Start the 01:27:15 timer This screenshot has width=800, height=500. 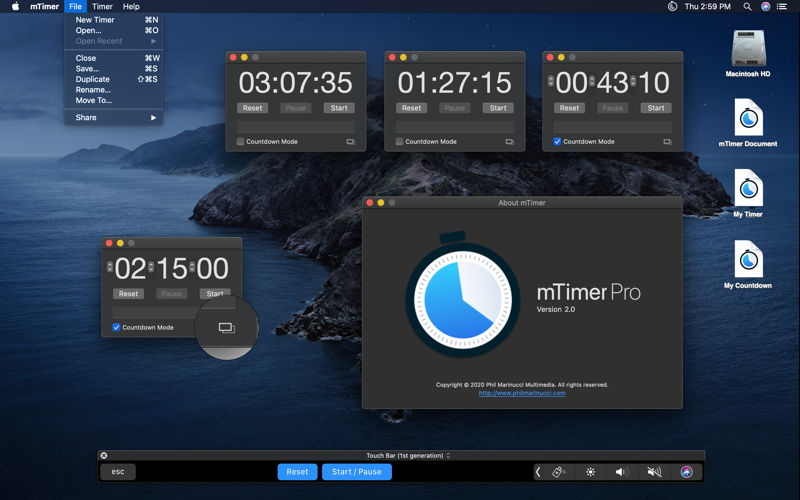click(498, 108)
